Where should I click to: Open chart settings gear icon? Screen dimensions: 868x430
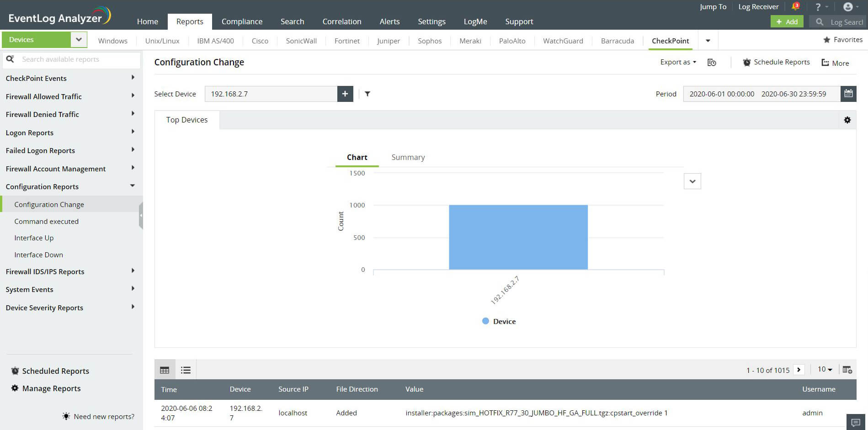pyautogui.click(x=847, y=120)
